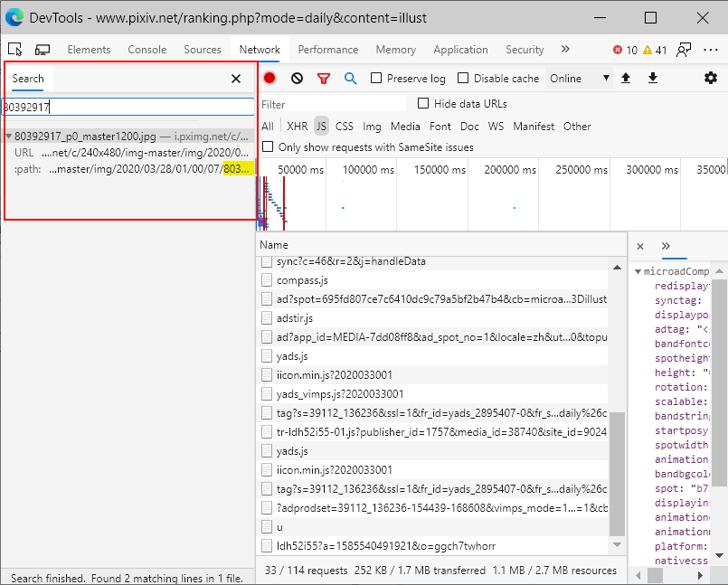Select the ldh52i55?a=1585540491921 request
The image size is (728, 585).
(431, 546)
